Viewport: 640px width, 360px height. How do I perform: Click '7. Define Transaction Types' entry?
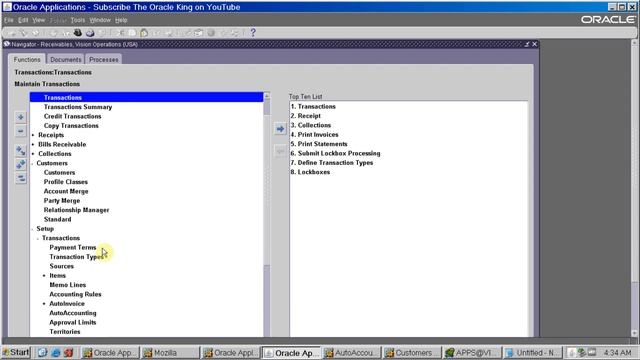332,163
